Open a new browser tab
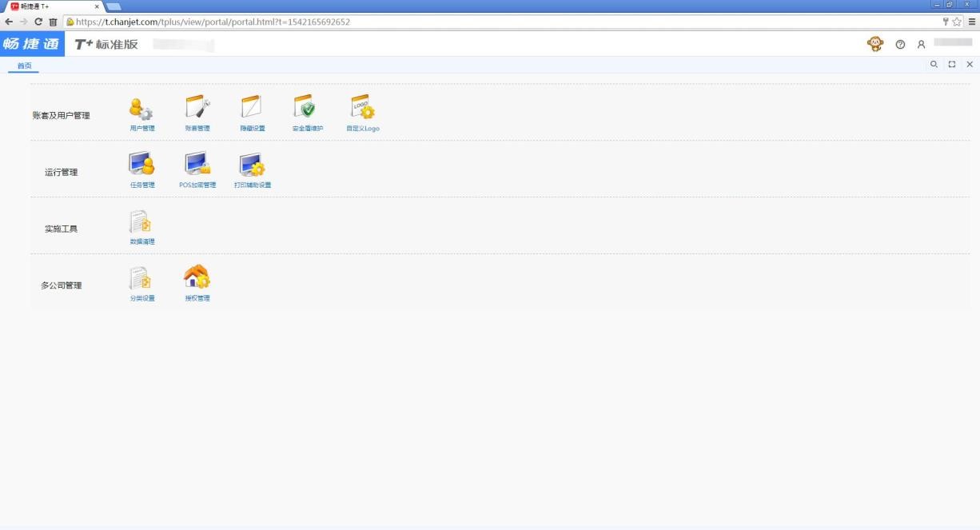 coord(113,6)
